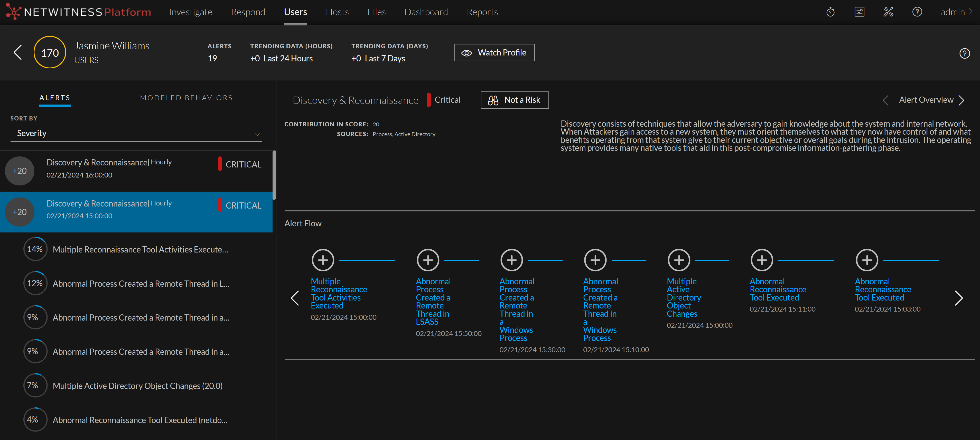Open the admin tools wrench icon
This screenshot has width=980, height=440.
tap(888, 12)
